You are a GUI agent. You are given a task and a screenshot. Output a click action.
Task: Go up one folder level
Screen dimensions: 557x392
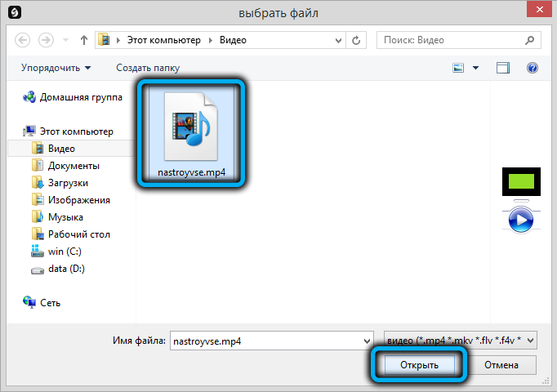click(84, 40)
